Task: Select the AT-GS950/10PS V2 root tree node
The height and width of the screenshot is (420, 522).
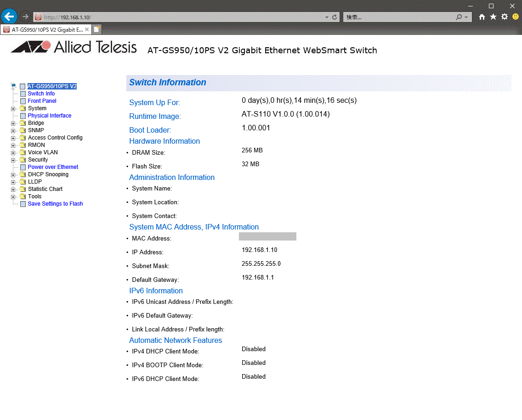Action: [52, 86]
